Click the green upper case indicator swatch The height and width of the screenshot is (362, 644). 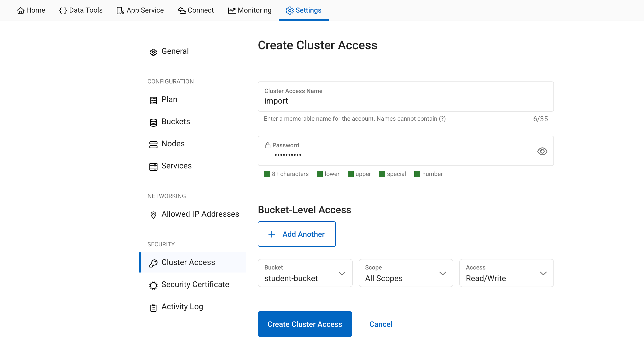pos(350,174)
